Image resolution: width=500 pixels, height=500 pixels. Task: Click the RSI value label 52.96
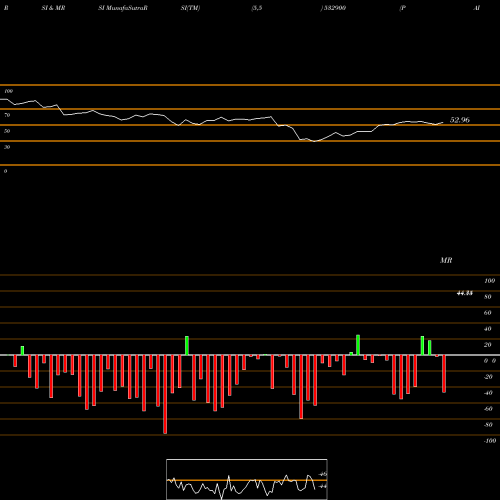460,120
